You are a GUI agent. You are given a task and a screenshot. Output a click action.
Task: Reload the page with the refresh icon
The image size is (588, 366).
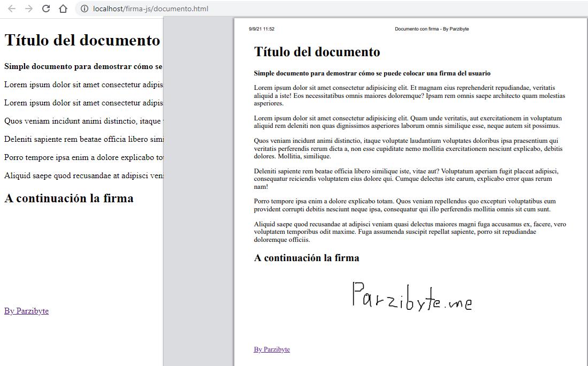46,9
